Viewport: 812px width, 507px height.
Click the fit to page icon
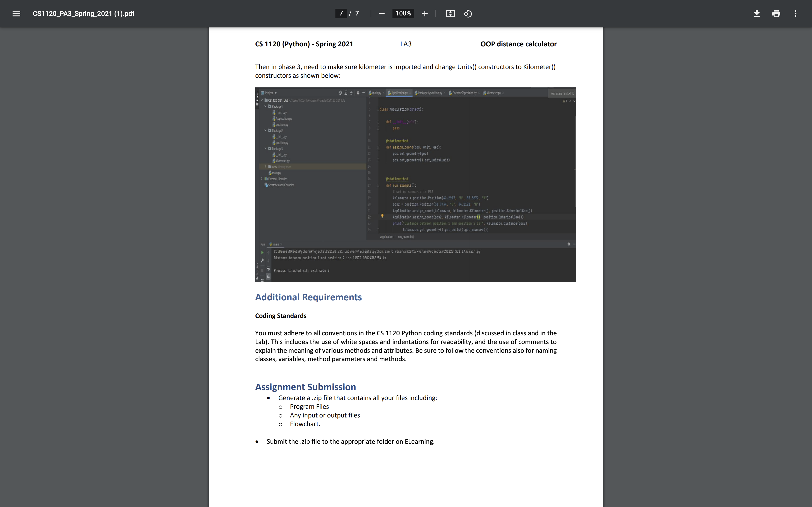(x=450, y=14)
